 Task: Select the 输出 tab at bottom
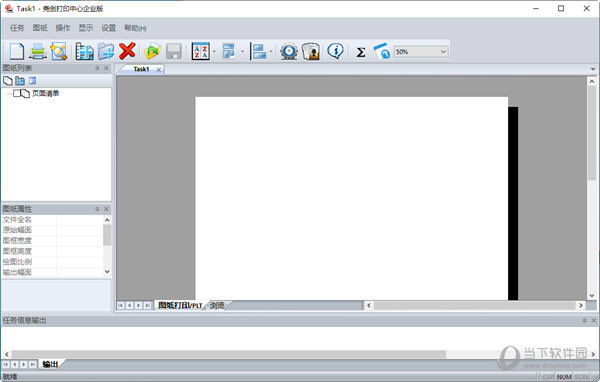[50, 364]
